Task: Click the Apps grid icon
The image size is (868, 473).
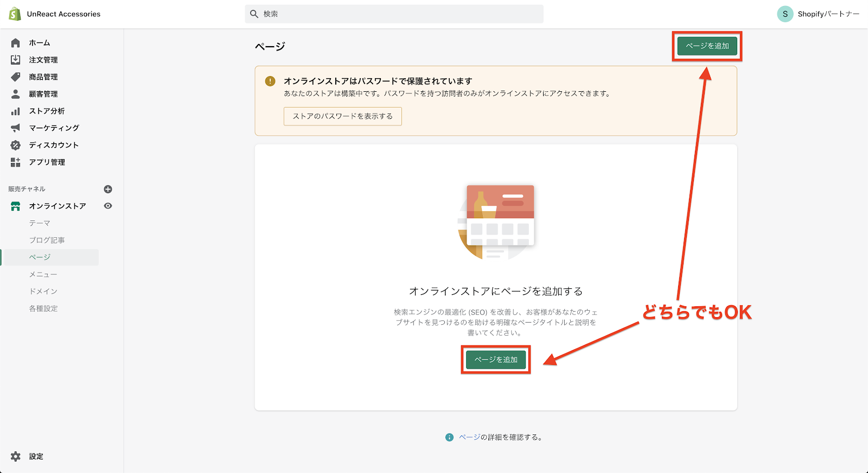Action: point(16,162)
